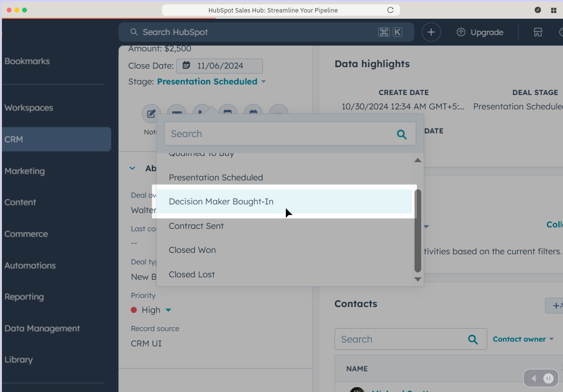Click the plus icon to create a record
This screenshot has height=392, width=563.
[431, 32]
